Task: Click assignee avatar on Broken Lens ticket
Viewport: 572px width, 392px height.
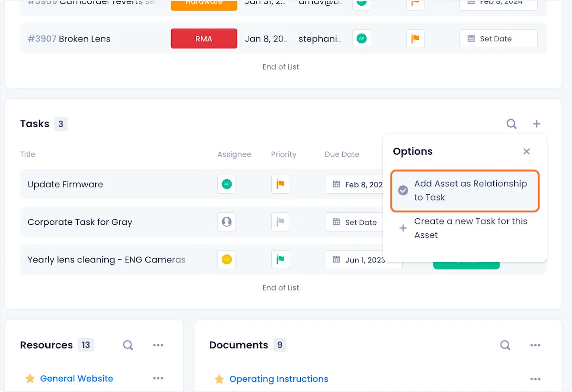Action: click(x=362, y=39)
